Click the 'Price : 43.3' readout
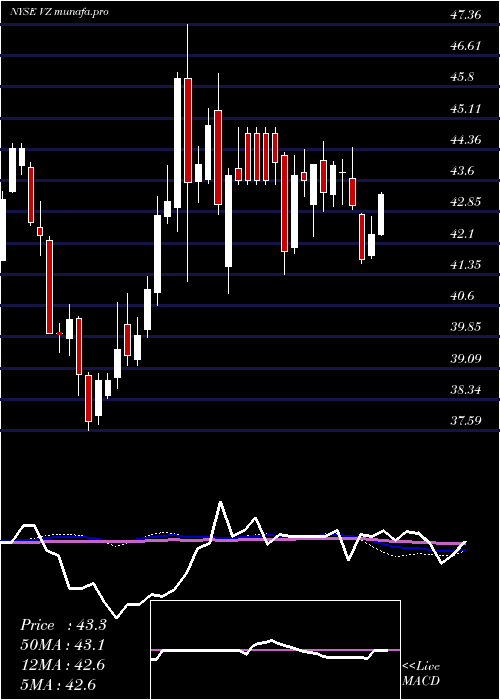This screenshot has height=700, width=500. (63, 625)
